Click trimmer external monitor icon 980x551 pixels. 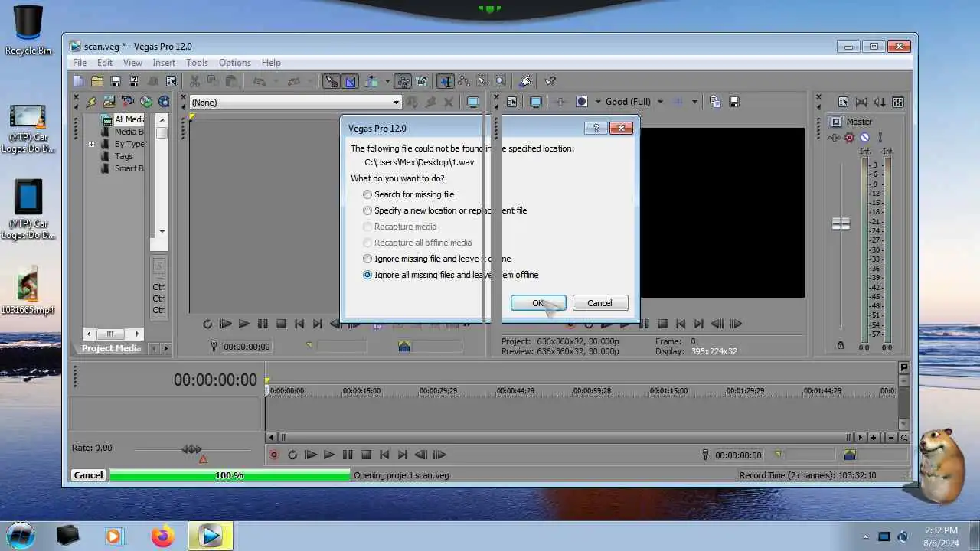click(473, 102)
